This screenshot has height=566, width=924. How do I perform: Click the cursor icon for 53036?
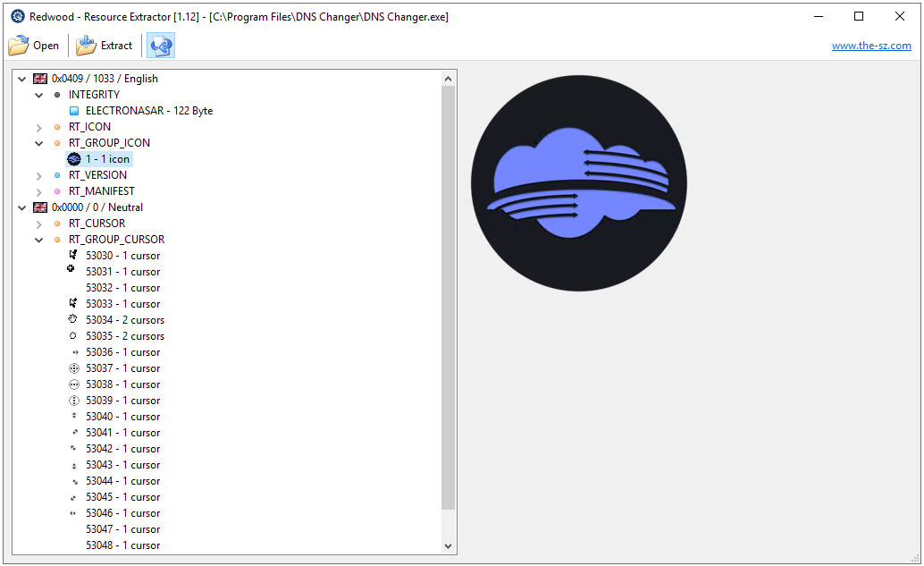pos(75,352)
